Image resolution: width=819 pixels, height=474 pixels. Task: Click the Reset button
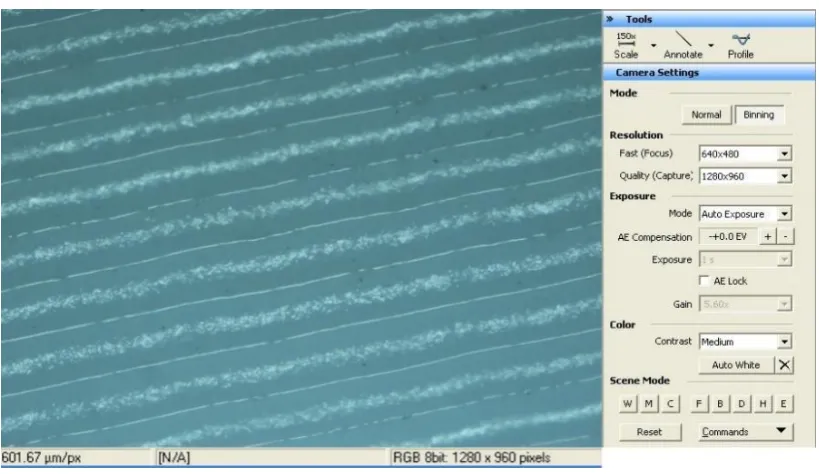pos(650,432)
